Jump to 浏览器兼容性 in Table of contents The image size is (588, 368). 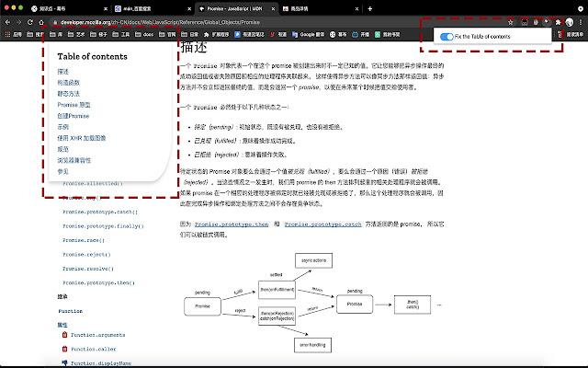[x=73, y=160]
